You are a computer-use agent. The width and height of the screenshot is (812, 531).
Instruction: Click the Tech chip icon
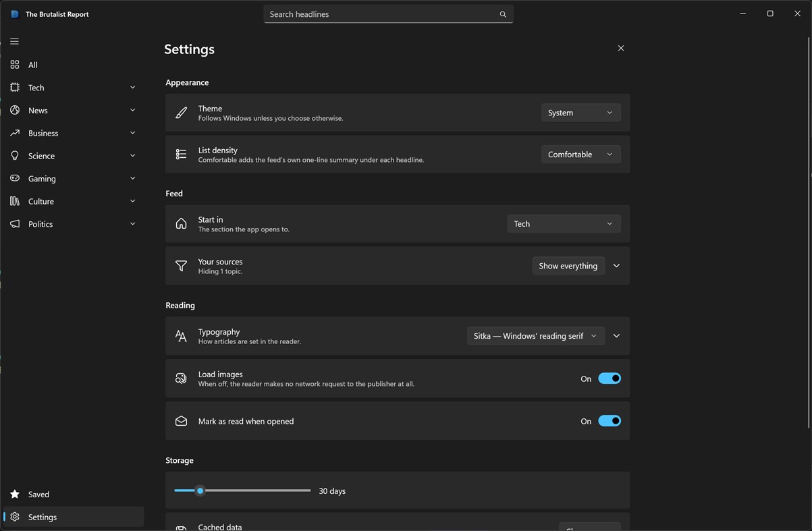pos(15,88)
